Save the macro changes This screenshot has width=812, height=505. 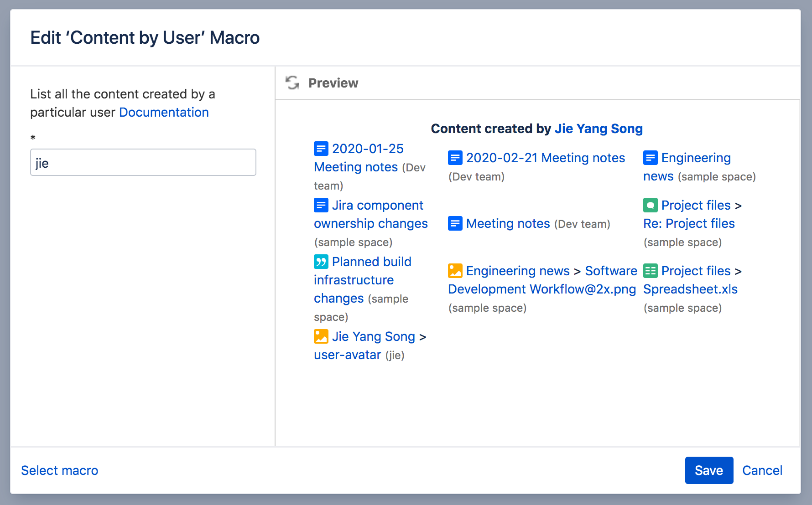tap(708, 470)
